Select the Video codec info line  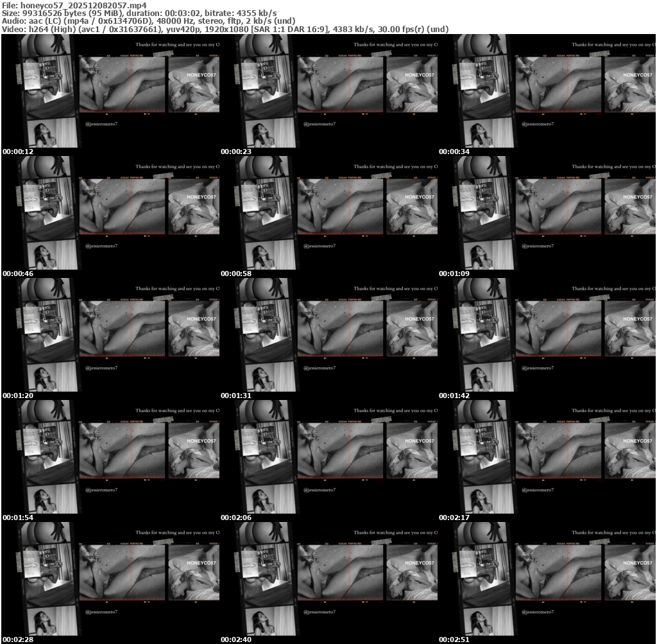[x=225, y=29]
